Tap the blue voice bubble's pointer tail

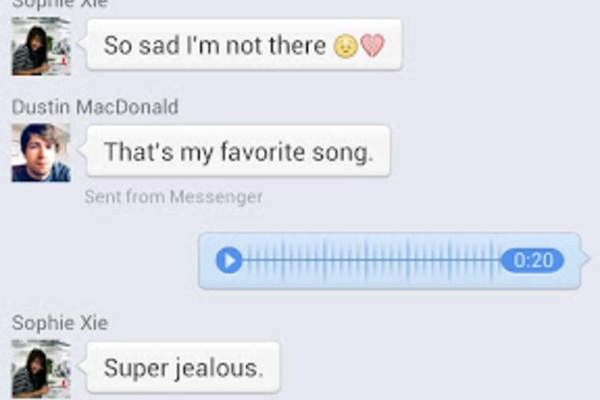[x=585, y=259]
